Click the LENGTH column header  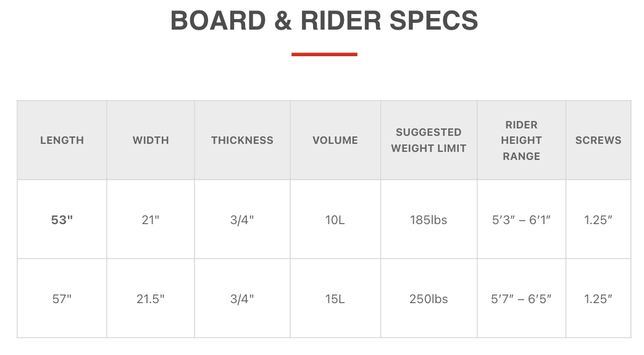coord(62,140)
